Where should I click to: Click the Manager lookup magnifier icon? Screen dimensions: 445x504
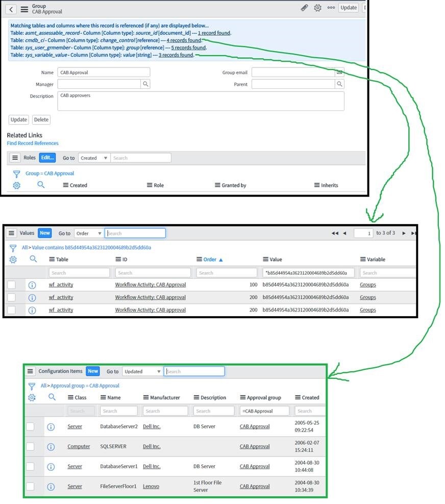pos(145,84)
